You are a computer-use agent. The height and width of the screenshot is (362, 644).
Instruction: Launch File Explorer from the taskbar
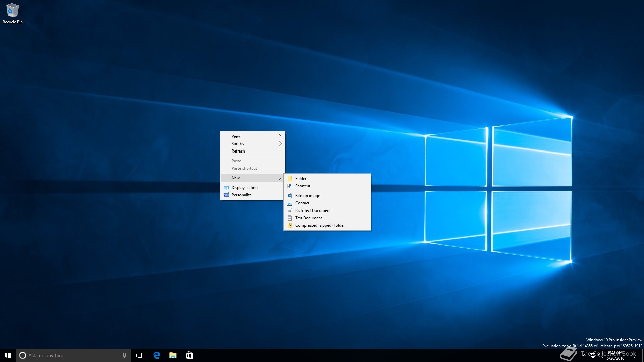coord(173,355)
